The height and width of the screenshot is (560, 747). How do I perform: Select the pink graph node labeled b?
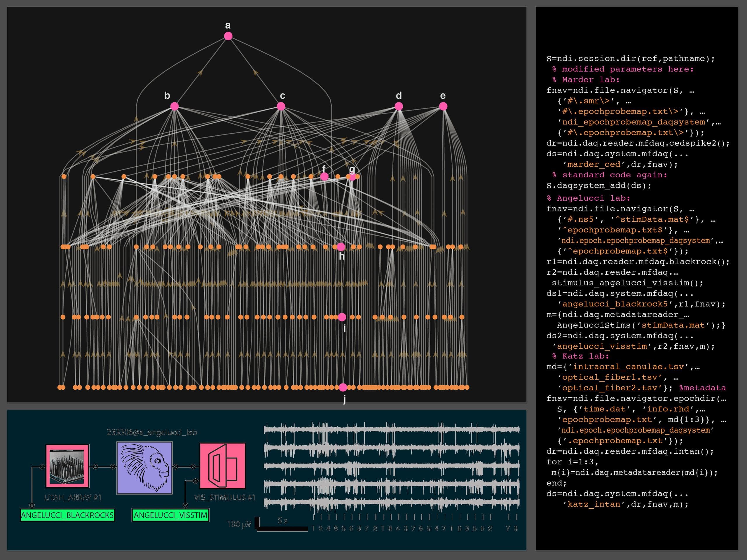174,106
